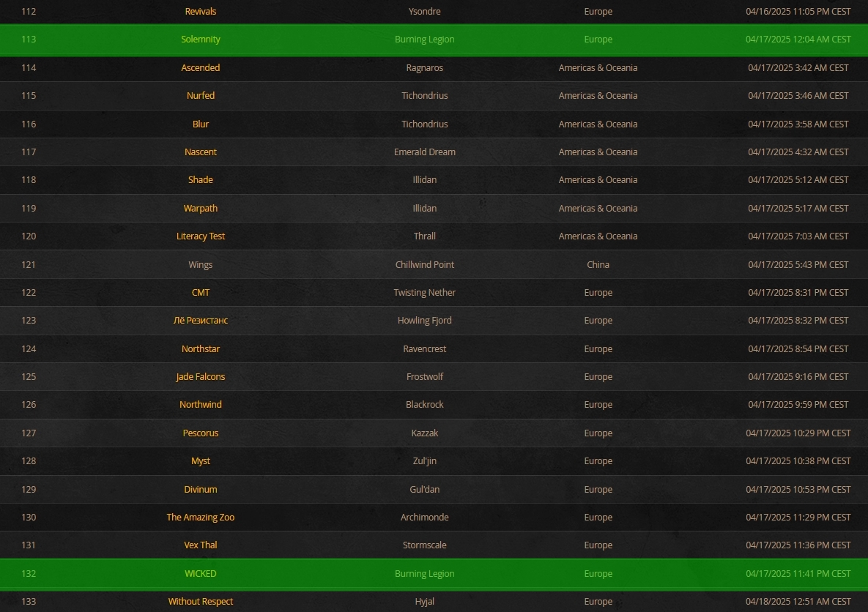The height and width of the screenshot is (612, 868).
Task: Click the Ragnaros realm cell
Action: 425,67
